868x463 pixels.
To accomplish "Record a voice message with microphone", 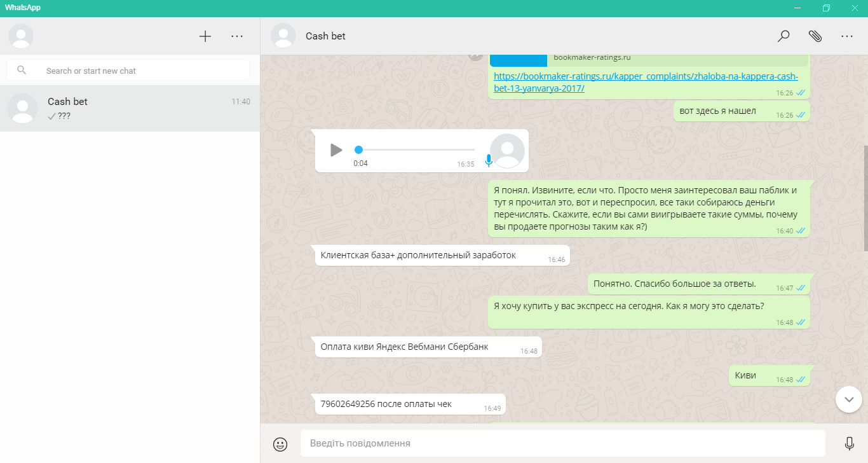I will click(x=849, y=444).
